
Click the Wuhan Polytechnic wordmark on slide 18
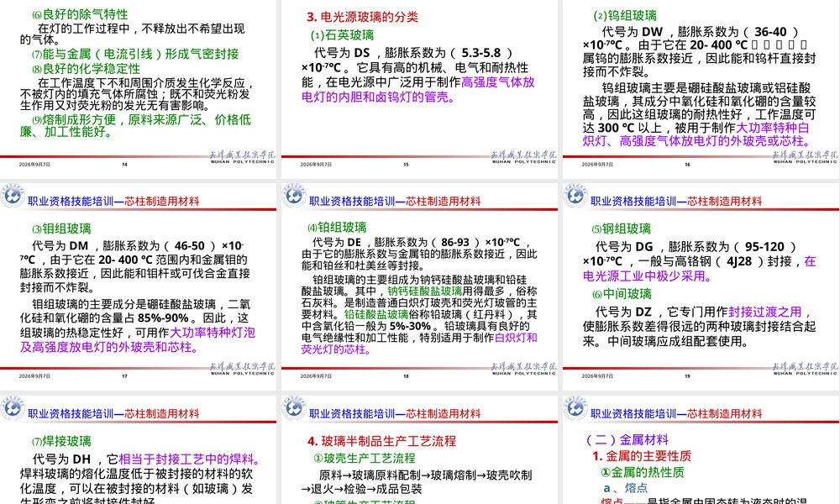(523, 369)
